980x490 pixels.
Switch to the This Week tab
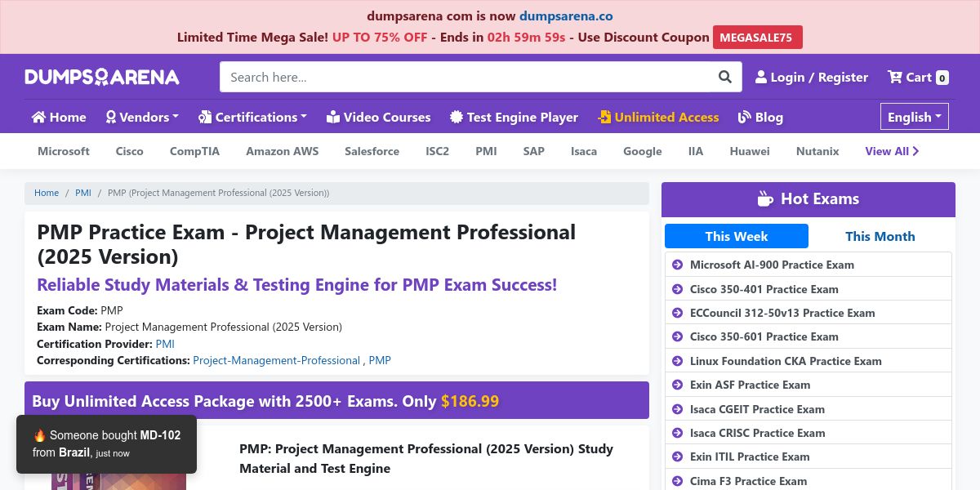tap(737, 236)
